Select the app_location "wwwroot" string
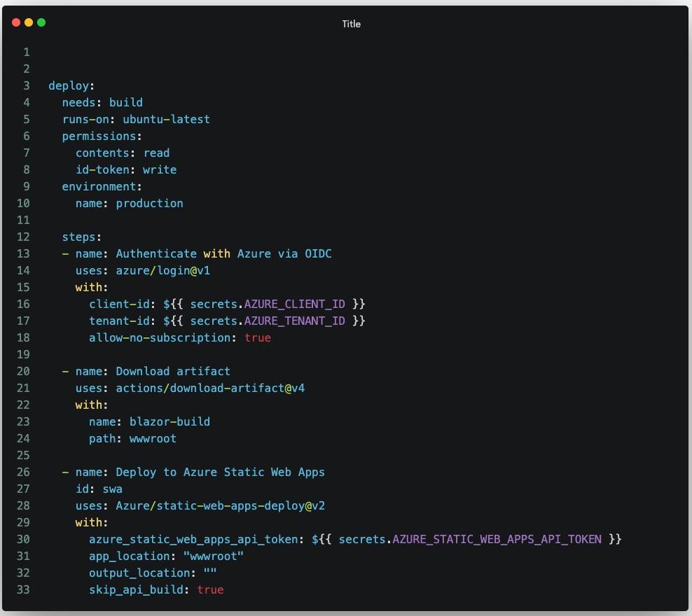This screenshot has width=692, height=616. pyautogui.click(x=215, y=556)
